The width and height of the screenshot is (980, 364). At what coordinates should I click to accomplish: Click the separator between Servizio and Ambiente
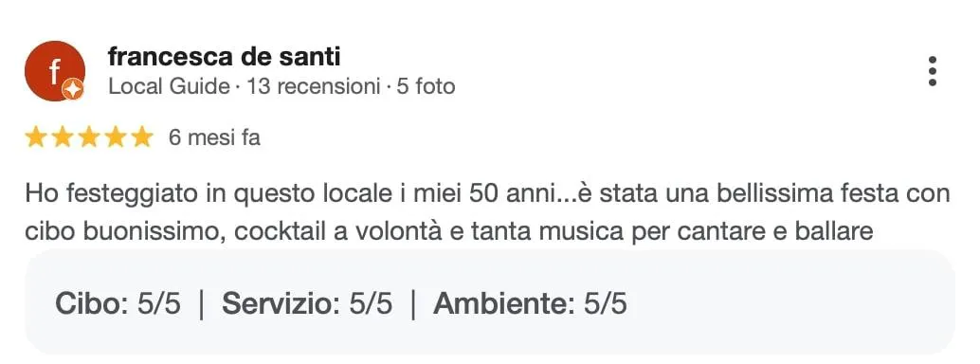[x=413, y=304]
